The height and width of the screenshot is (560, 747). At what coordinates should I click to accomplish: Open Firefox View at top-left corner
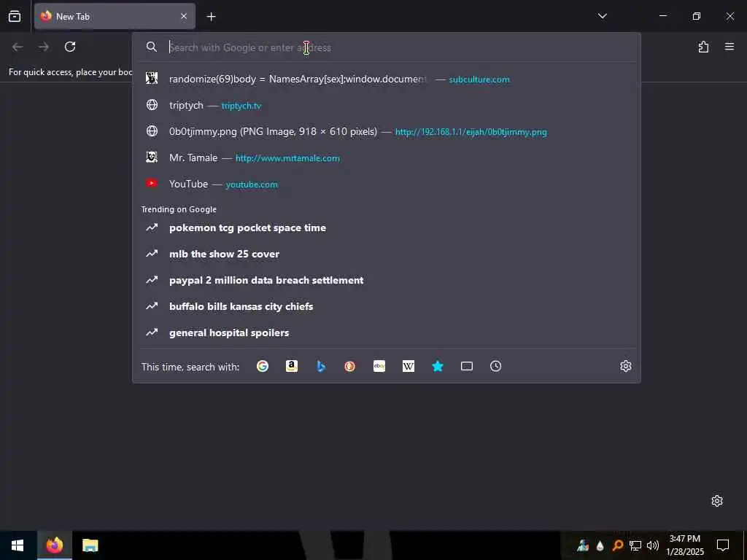coord(15,16)
